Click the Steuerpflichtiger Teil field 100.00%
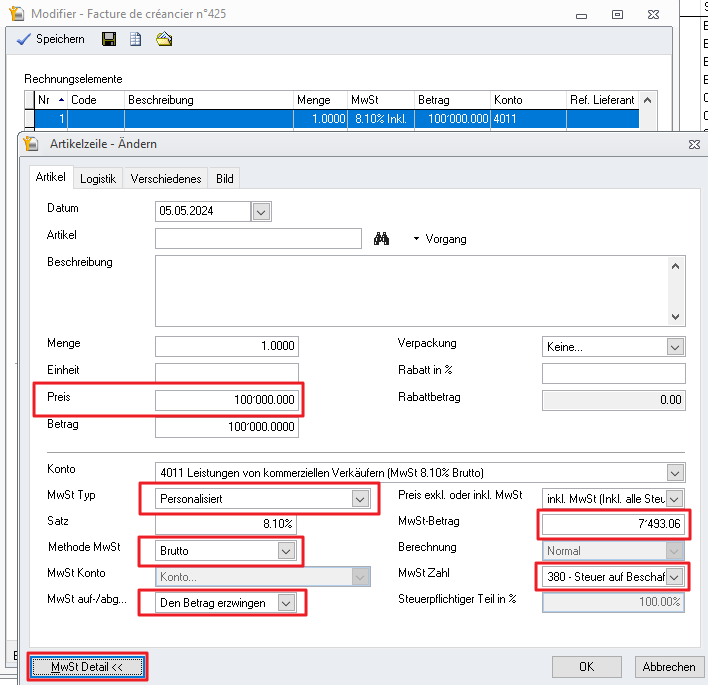The height and width of the screenshot is (685, 708). (613, 602)
